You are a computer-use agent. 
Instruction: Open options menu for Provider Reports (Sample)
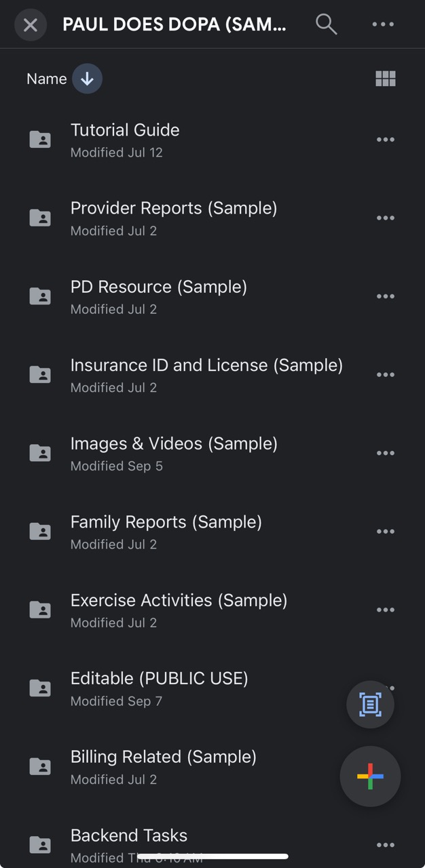(385, 218)
